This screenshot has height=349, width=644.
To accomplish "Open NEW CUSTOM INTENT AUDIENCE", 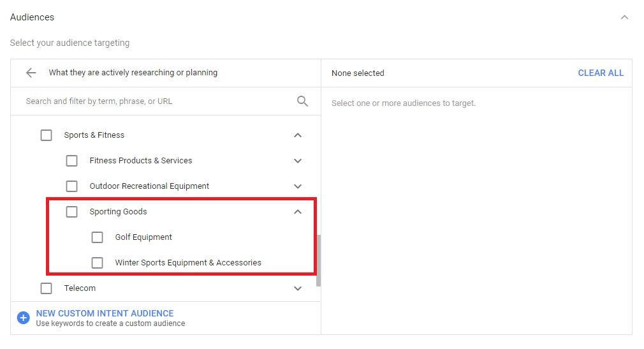I will click(105, 313).
